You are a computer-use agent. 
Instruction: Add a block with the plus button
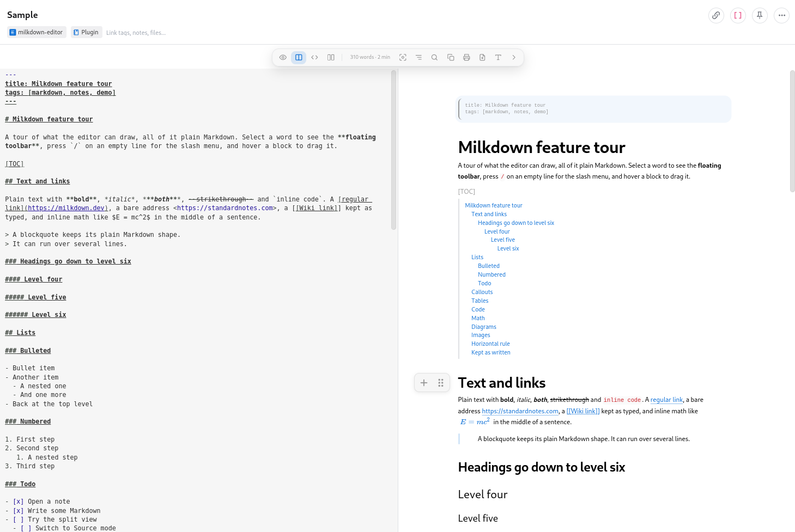pyautogui.click(x=424, y=383)
